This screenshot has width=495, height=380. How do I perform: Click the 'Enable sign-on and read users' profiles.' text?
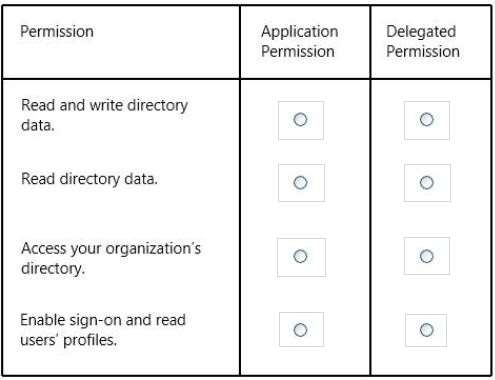103,330
